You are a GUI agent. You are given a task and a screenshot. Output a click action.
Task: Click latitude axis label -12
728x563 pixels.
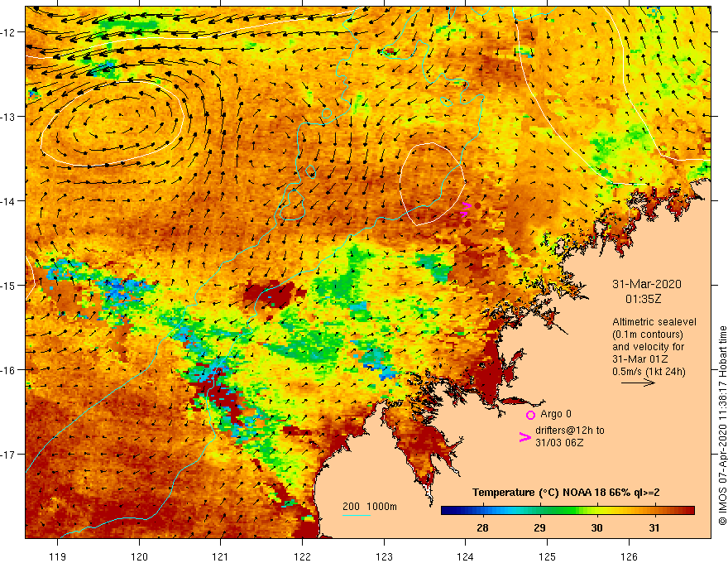coord(9,32)
